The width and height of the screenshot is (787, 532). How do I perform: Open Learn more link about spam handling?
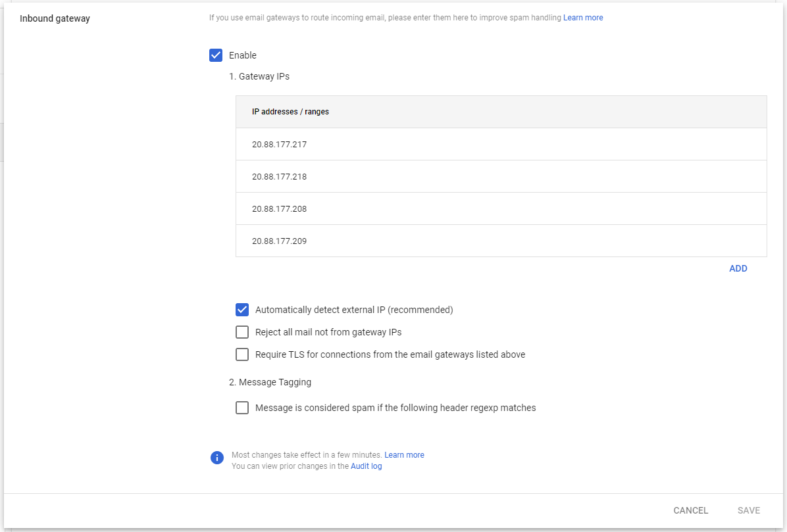coord(583,18)
